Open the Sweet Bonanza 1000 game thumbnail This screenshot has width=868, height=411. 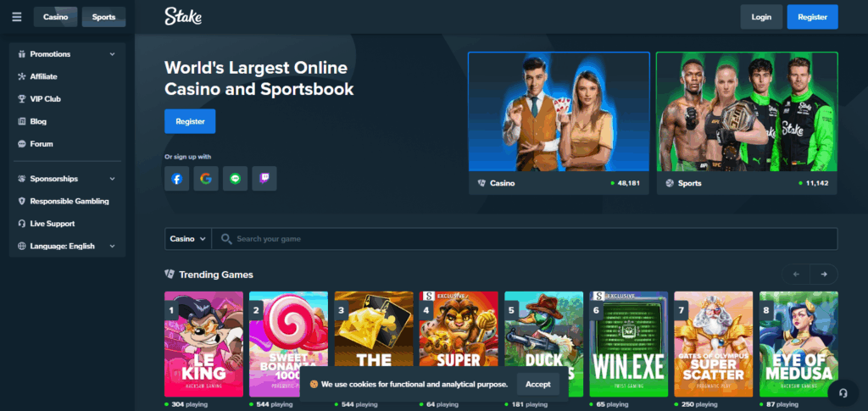tap(288, 344)
